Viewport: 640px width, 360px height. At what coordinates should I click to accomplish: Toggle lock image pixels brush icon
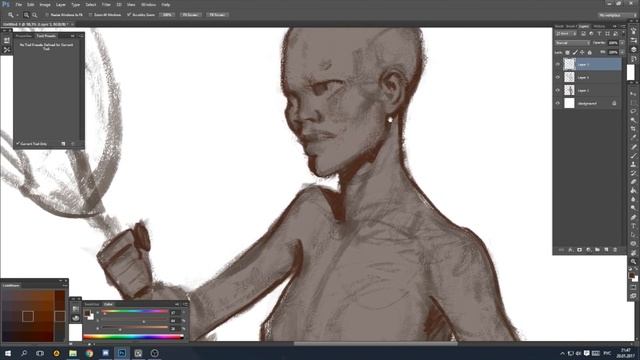tap(575, 52)
